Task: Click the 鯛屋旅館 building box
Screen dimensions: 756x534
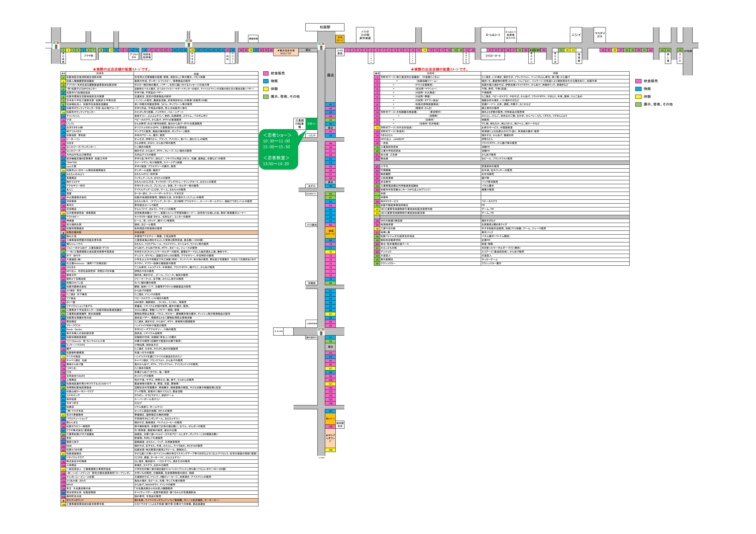Action: 253,39
